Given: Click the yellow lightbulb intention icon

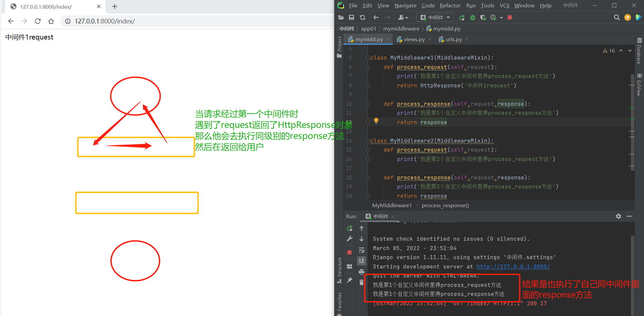Looking at the screenshot, I should 376,121.
